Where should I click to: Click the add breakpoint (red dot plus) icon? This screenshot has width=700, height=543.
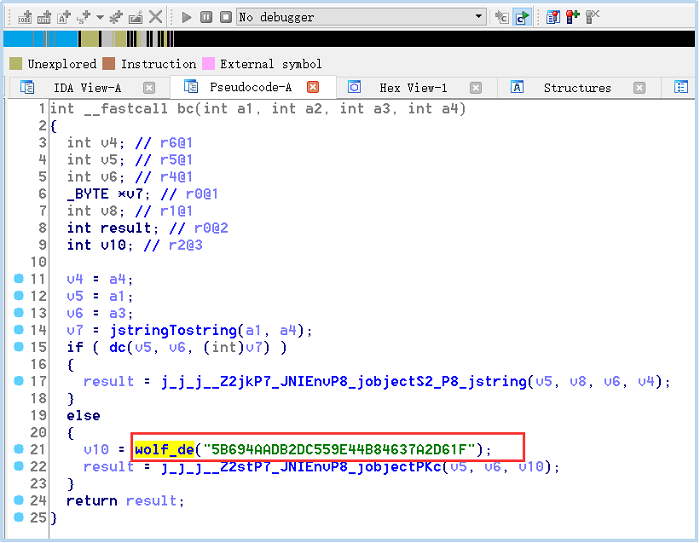[572, 17]
